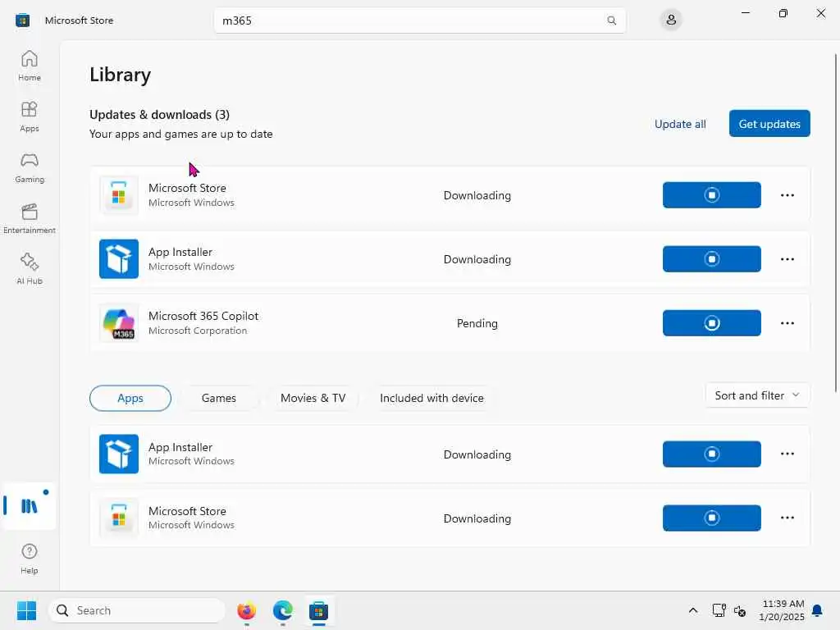Image resolution: width=840 pixels, height=630 pixels.
Task: Stop App Installer download in updates list
Action: click(x=711, y=258)
